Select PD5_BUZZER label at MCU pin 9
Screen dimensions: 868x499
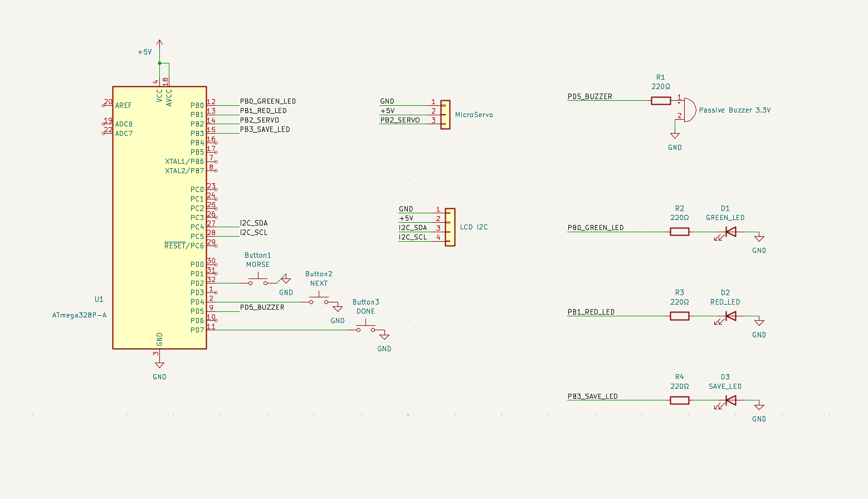pos(262,307)
